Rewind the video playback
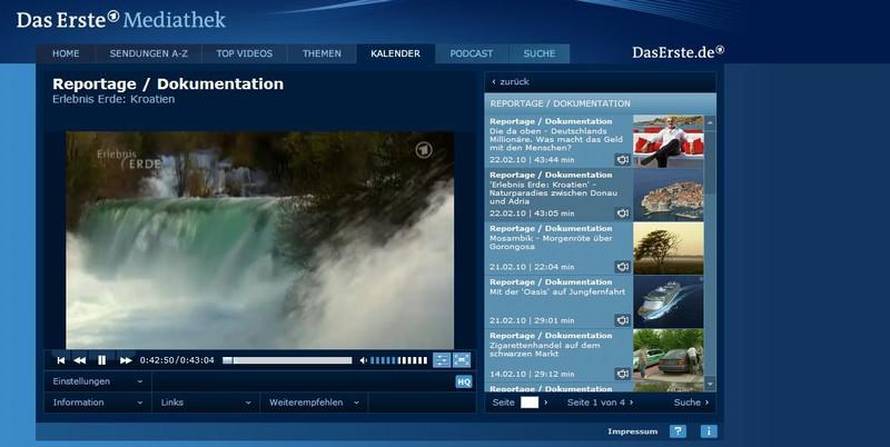 (x=80, y=360)
